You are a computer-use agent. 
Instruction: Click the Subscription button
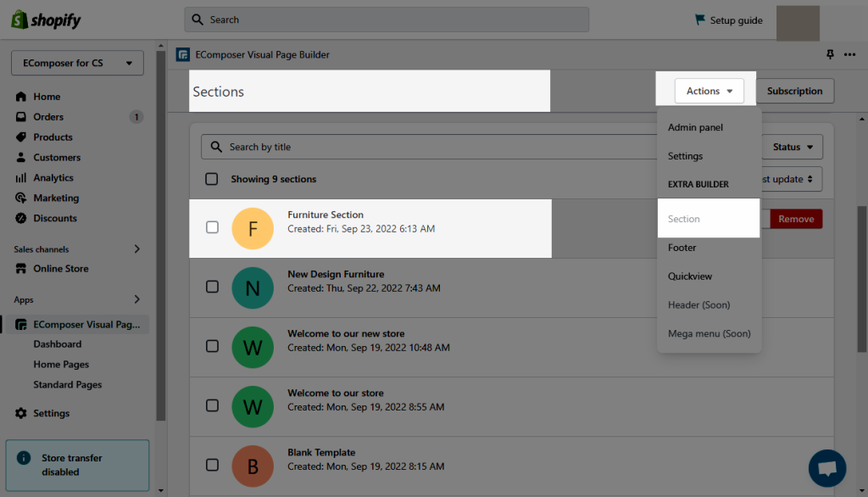point(794,91)
